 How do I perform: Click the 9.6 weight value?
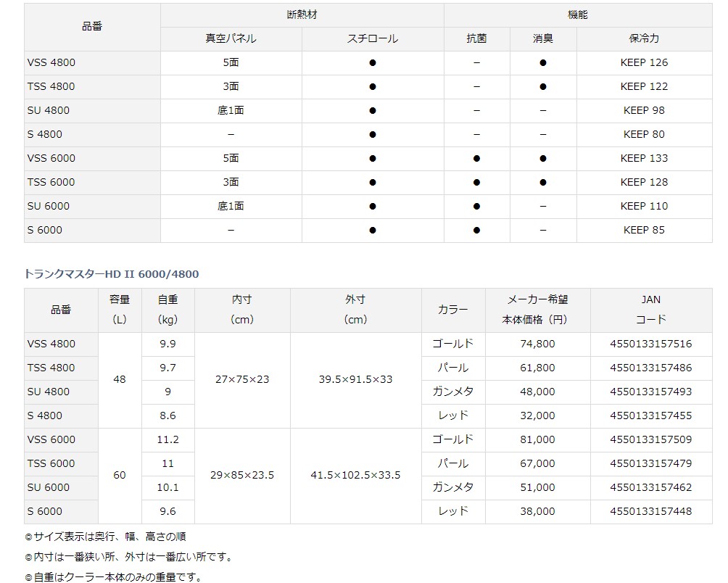[x=168, y=511]
